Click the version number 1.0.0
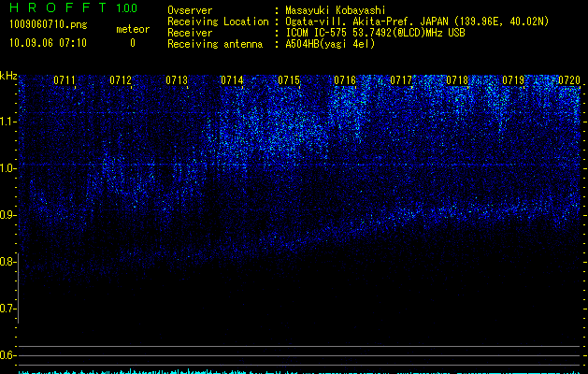The image size is (588, 374). [x=126, y=7]
